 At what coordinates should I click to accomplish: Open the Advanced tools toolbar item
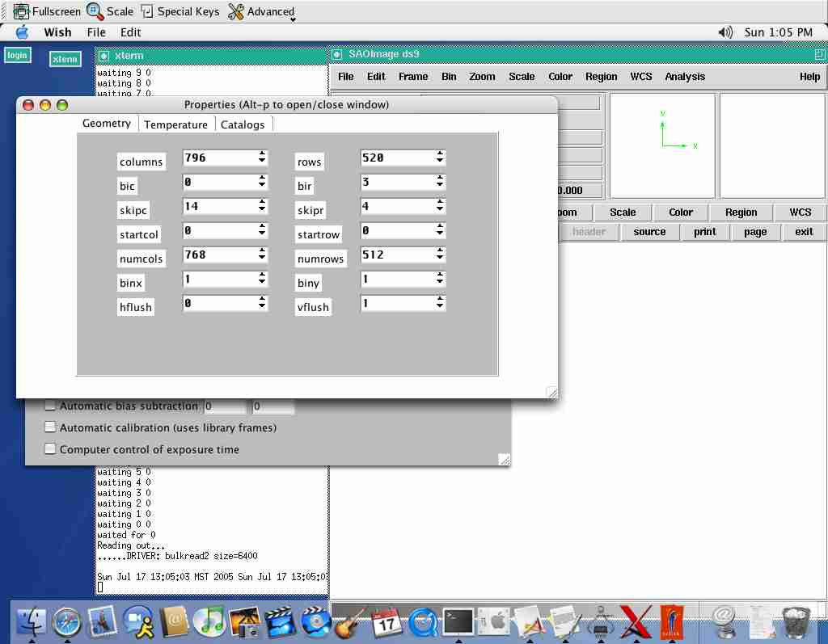[261, 11]
